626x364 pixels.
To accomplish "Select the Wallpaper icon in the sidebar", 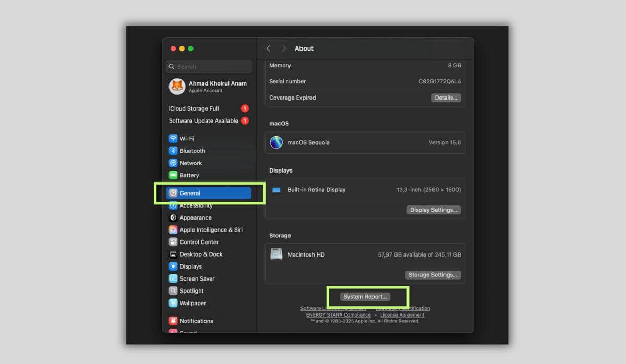I will [174, 303].
